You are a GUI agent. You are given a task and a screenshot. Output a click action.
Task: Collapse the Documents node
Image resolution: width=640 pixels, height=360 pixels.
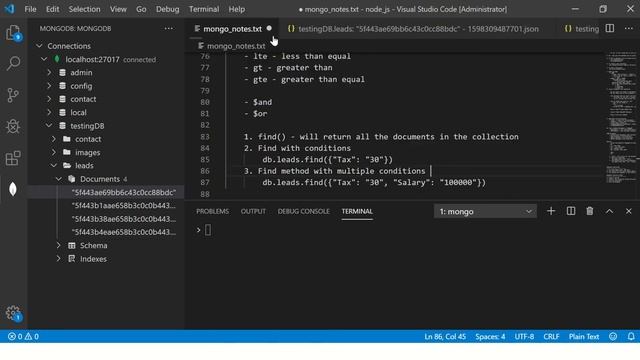59,179
